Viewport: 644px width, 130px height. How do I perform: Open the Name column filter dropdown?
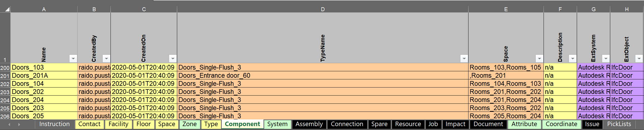point(73,59)
